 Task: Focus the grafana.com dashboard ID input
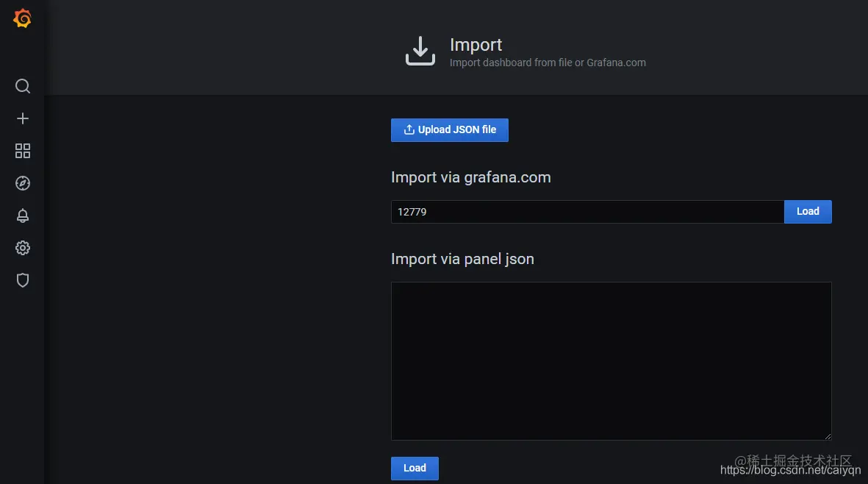click(x=587, y=212)
